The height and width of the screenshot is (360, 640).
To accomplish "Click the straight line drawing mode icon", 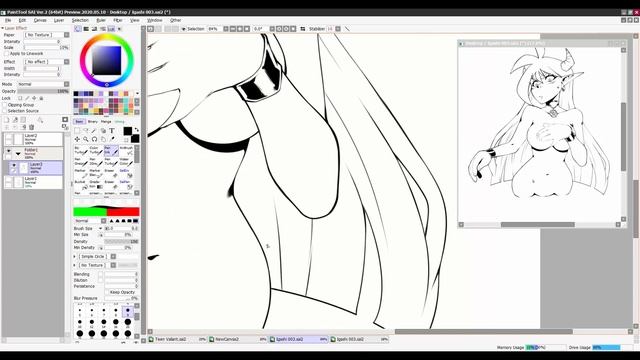I will pyautogui.click(x=347, y=29).
